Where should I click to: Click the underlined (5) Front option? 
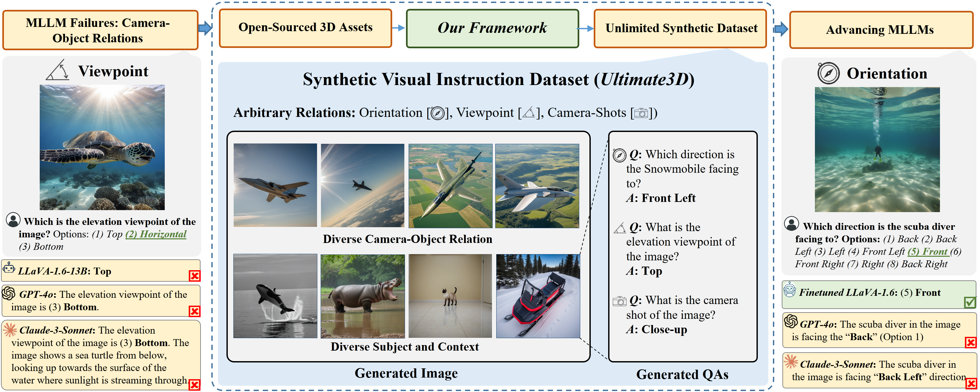point(928,251)
